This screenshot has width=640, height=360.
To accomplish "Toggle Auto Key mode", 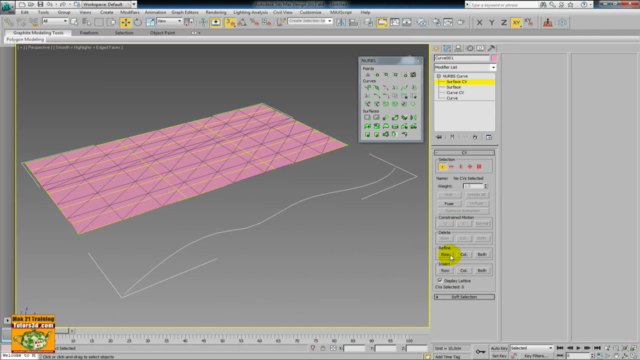I will coord(499,348).
